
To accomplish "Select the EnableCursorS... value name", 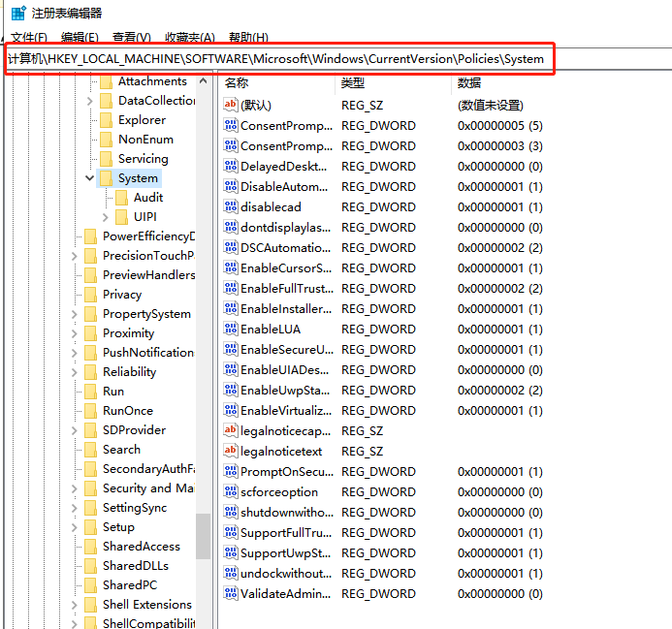I will [286, 268].
